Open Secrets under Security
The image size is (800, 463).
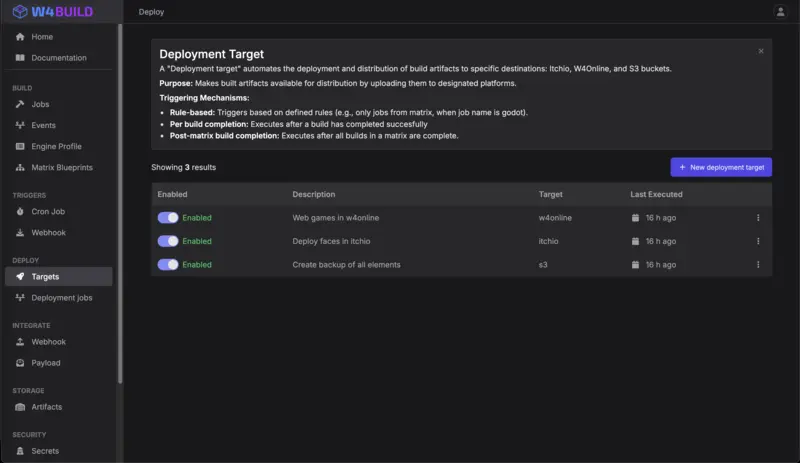tap(59, 451)
